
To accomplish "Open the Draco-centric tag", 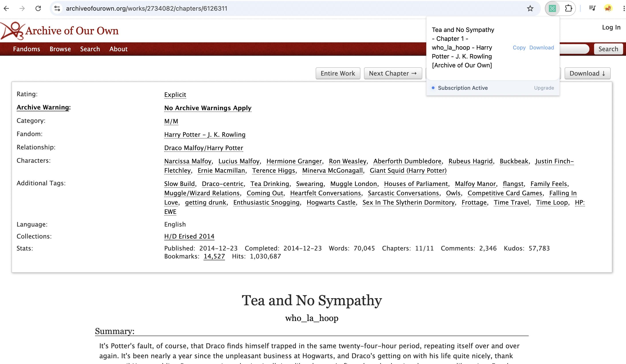I will click(223, 184).
